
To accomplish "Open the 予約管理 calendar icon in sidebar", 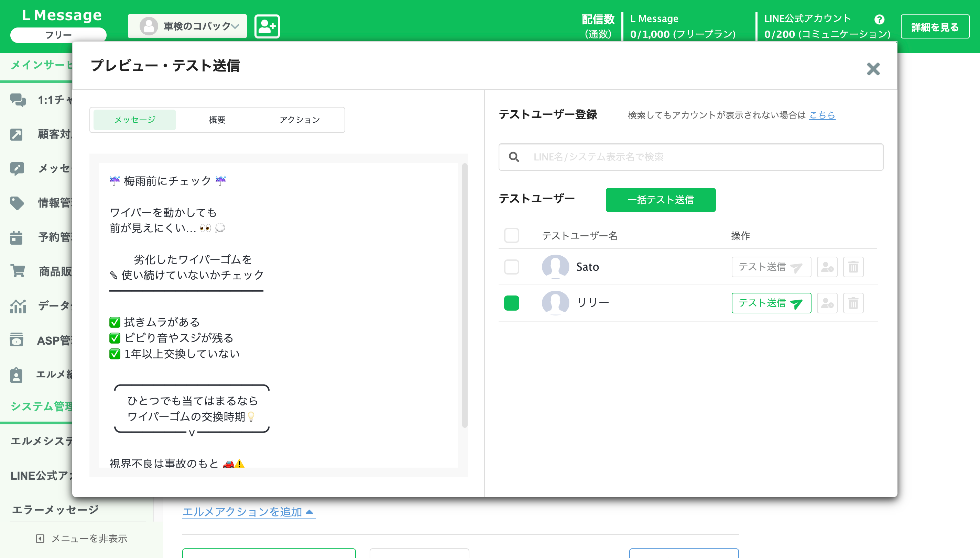I will tap(17, 237).
